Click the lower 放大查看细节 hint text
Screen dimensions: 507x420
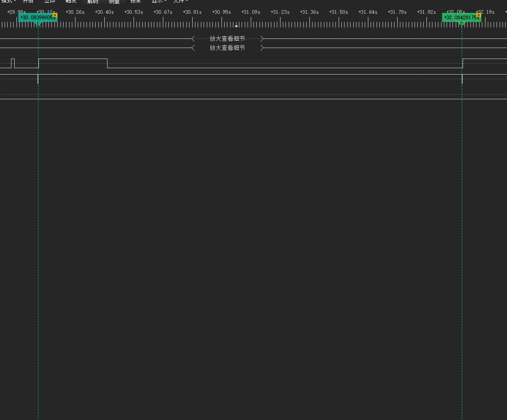227,48
